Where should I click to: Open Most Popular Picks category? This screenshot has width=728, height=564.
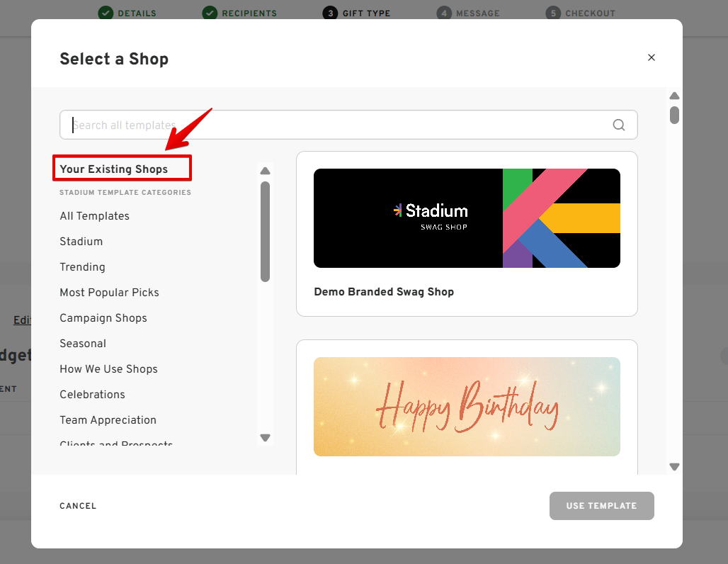pyautogui.click(x=109, y=293)
